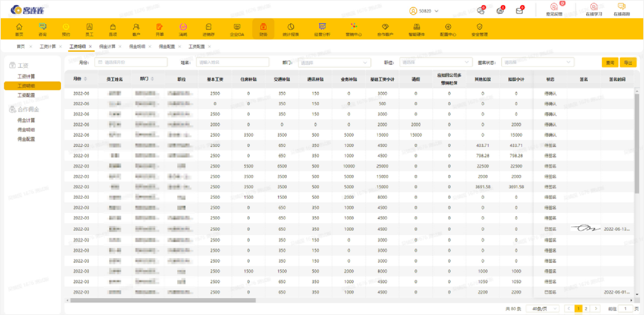
Task: Select current page 1 in pagination
Action: tap(578, 309)
